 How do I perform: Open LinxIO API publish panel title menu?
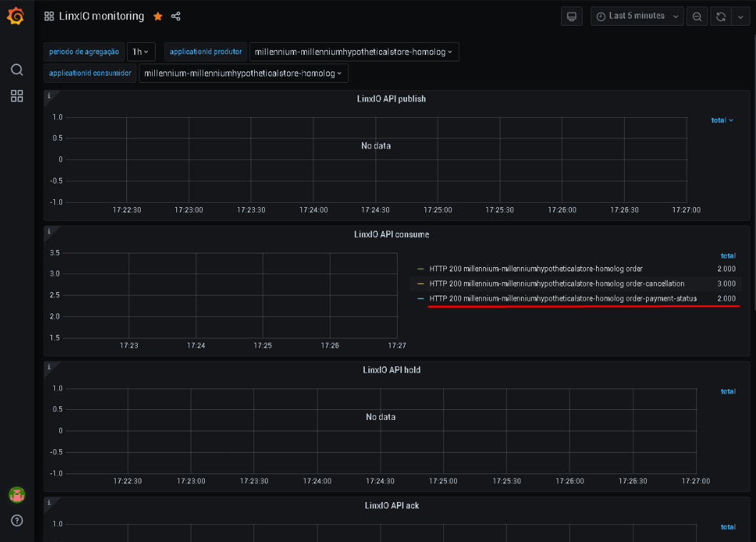click(x=391, y=99)
